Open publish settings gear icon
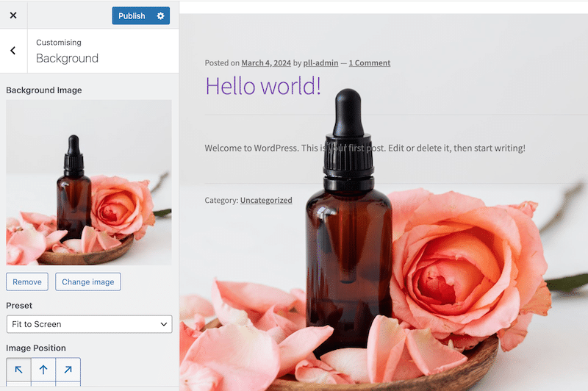 (160, 15)
